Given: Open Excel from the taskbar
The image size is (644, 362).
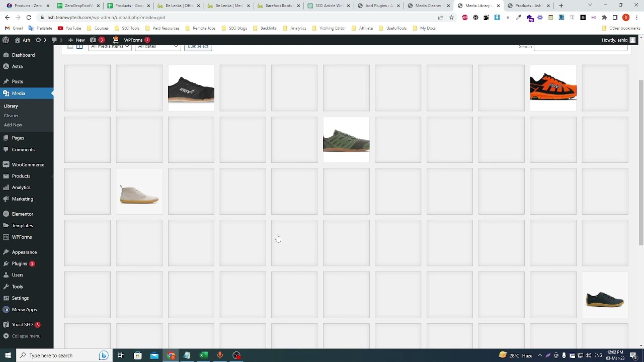Looking at the screenshot, I should [x=203, y=355].
